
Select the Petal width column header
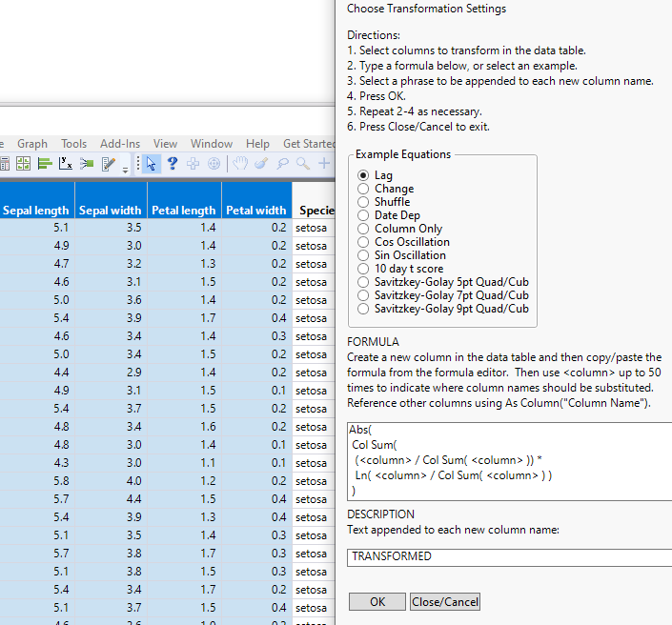click(256, 211)
